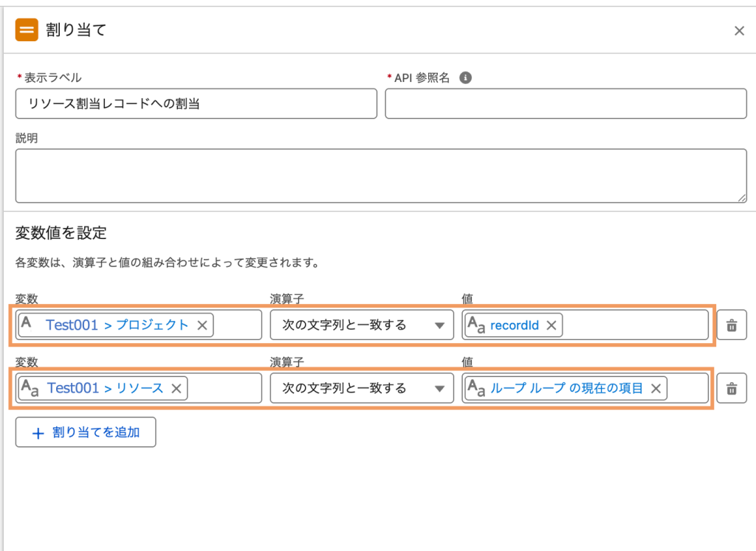Remove the Test001 > リソース pill
Screen dimensions: 756x551
[176, 389]
